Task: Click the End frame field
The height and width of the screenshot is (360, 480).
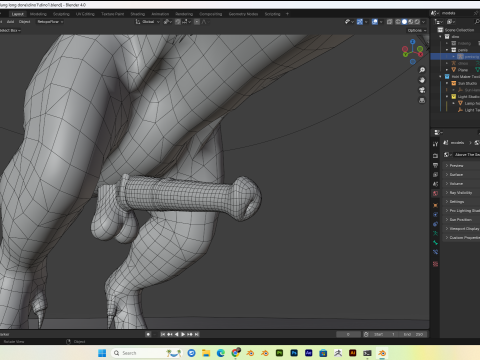Action: (413, 334)
